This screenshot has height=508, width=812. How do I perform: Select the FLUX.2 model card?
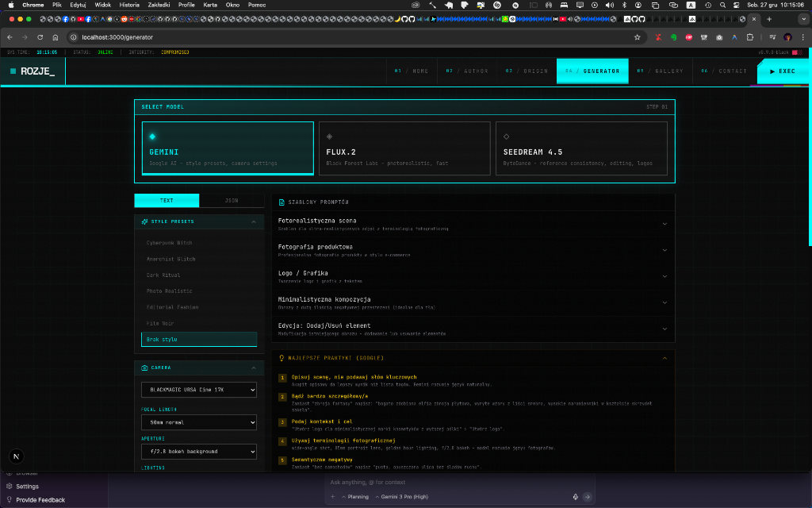(x=404, y=148)
